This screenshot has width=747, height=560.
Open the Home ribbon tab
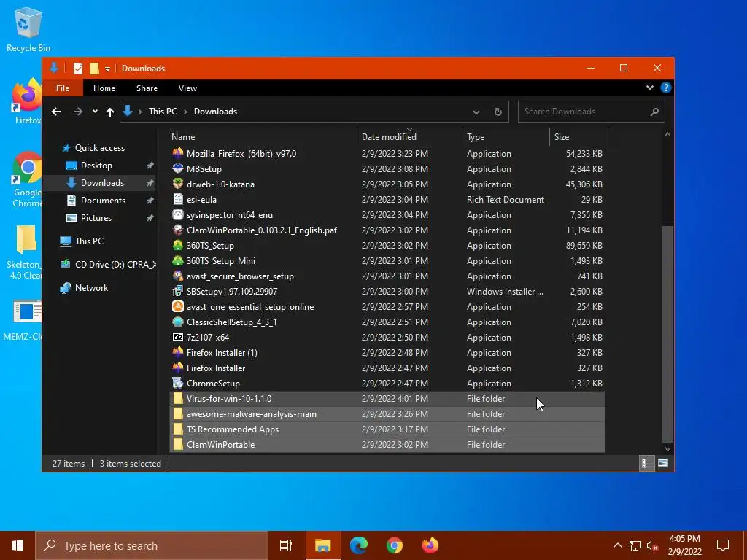104,88
